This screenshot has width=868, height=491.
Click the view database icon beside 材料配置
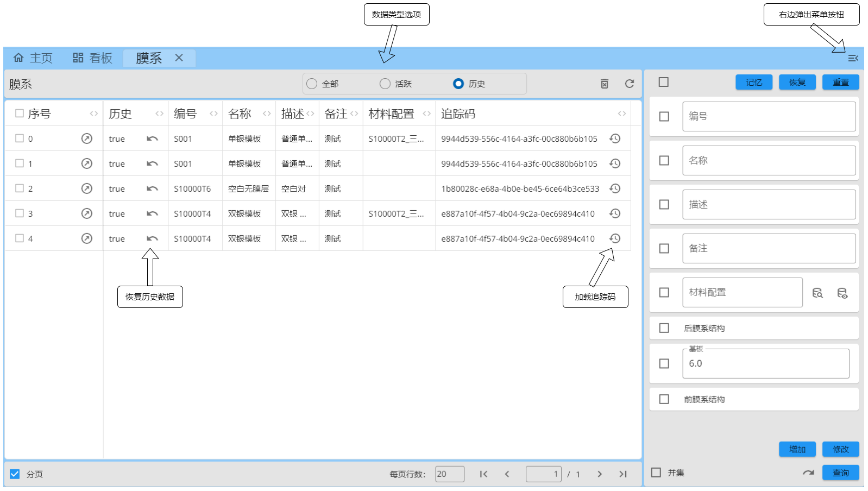[842, 293]
